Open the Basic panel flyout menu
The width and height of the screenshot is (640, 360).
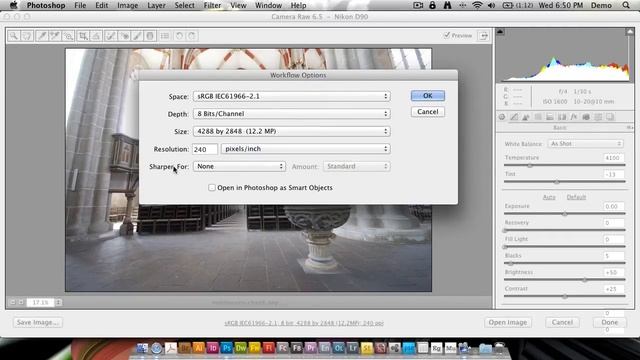click(x=630, y=128)
